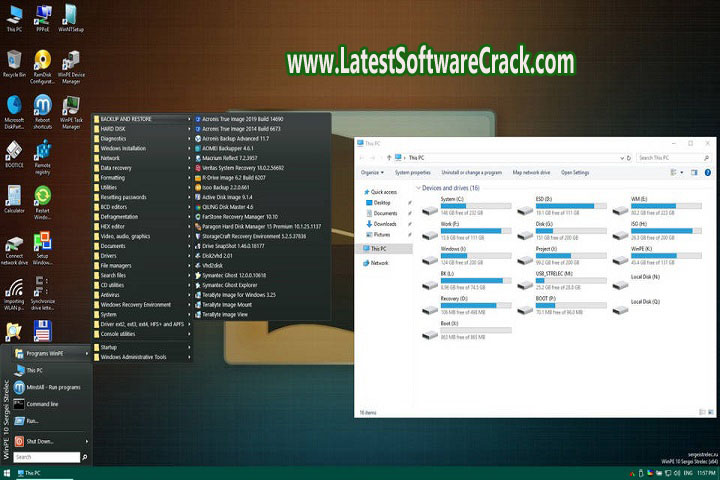Open Synchronize drive letters desktop icon

tap(43, 294)
